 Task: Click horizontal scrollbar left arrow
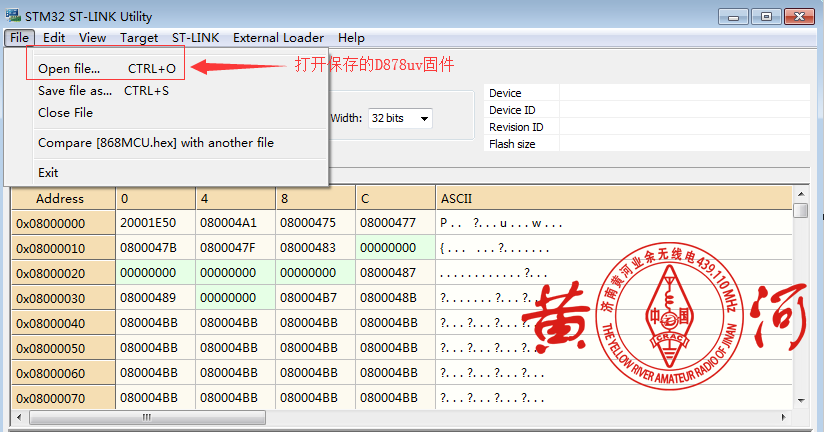coord(19,417)
